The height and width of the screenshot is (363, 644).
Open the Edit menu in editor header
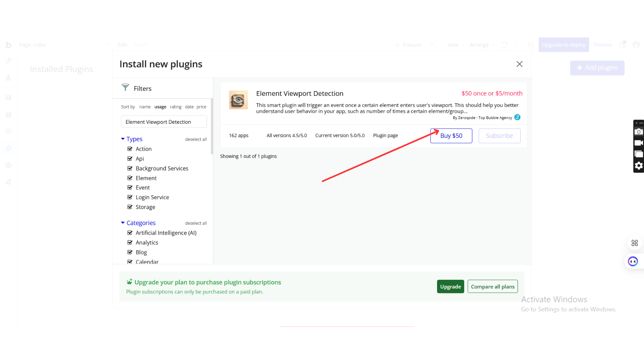tap(122, 45)
